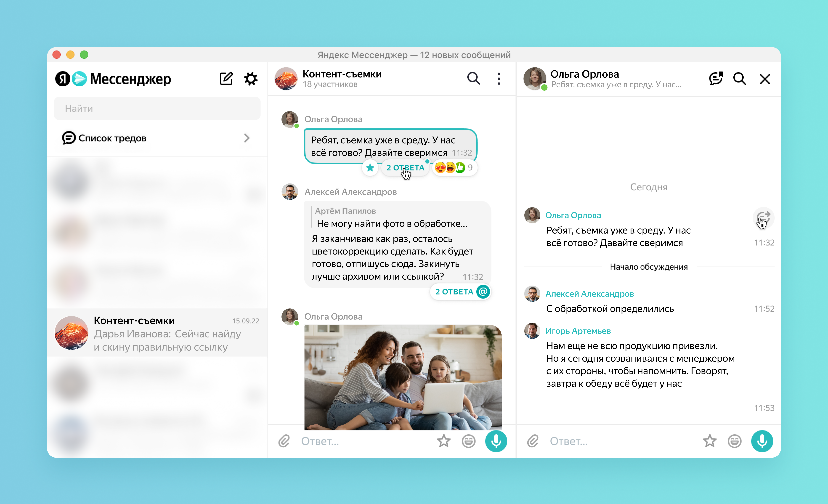
Task: Click attach paperclip in main chat input
Action: 284,441
